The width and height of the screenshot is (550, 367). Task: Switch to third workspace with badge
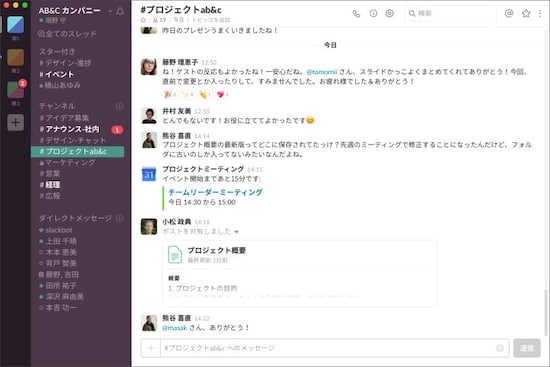tap(16, 90)
